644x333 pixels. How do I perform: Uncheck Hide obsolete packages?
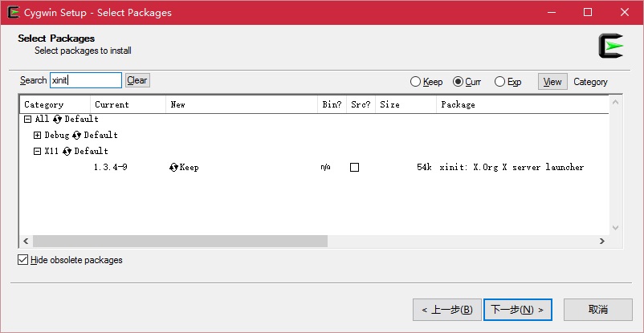pos(22,260)
